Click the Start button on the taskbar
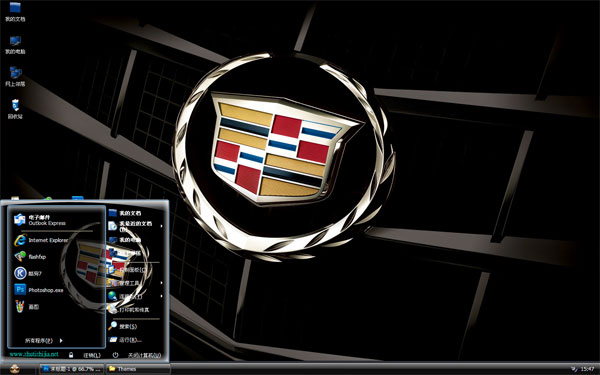Image resolution: width=600 pixels, height=375 pixels. click(15, 369)
